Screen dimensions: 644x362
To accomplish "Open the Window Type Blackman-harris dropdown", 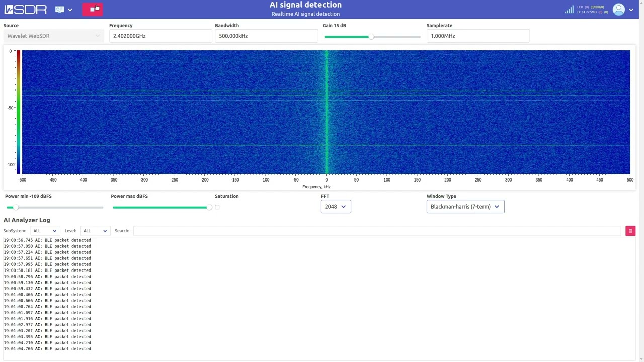I will click(x=465, y=206).
